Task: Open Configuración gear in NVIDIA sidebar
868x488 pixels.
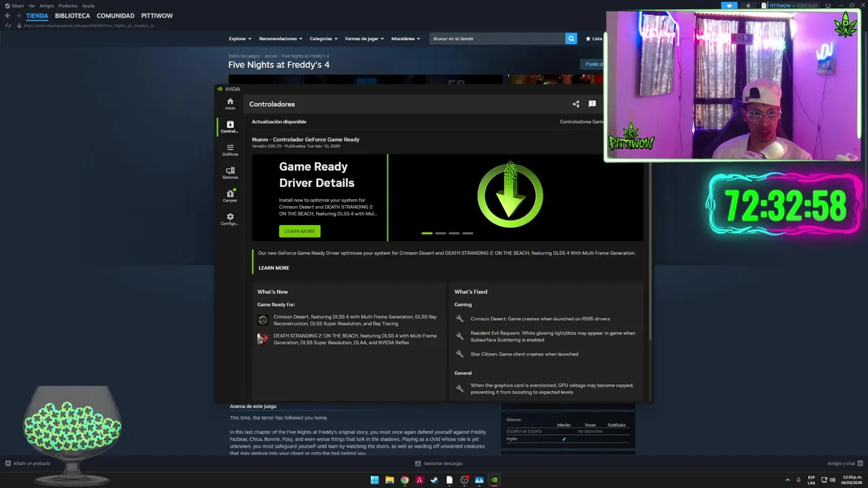Action: [x=230, y=219]
